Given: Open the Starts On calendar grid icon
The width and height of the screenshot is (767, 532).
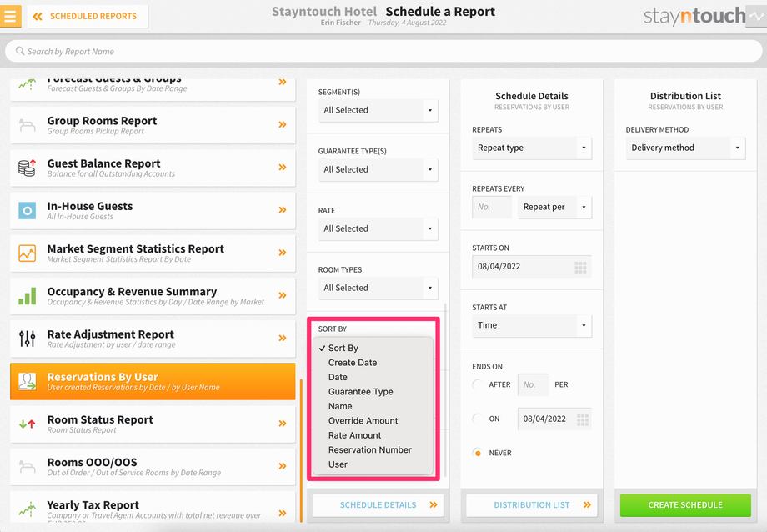Looking at the screenshot, I should coord(580,267).
